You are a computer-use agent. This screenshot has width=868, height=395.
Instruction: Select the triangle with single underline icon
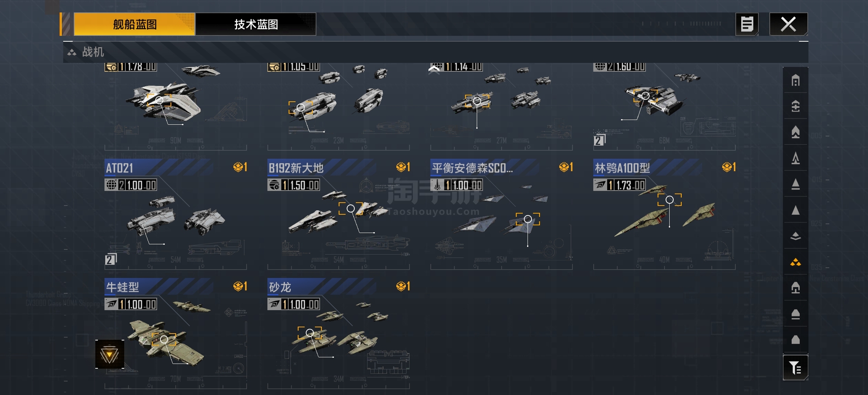coord(795,184)
